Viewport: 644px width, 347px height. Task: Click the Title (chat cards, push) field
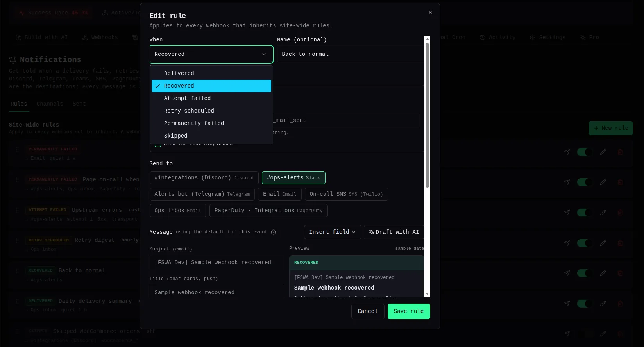tap(217, 292)
